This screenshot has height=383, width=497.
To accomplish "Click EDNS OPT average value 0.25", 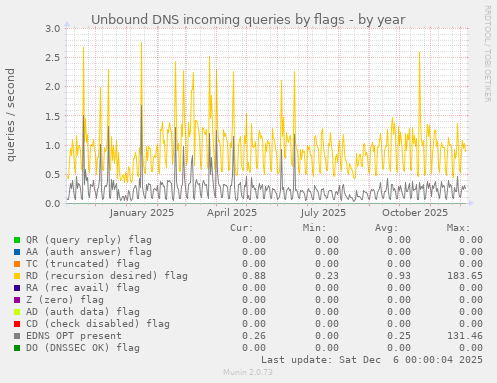I will [x=399, y=336].
